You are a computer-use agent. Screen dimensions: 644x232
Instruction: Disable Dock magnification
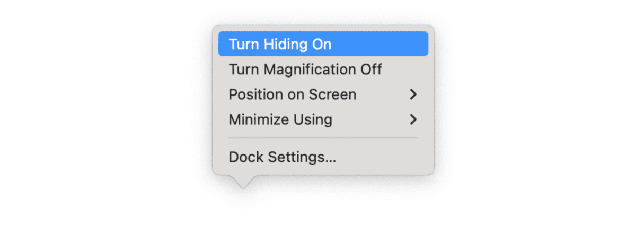(x=305, y=70)
